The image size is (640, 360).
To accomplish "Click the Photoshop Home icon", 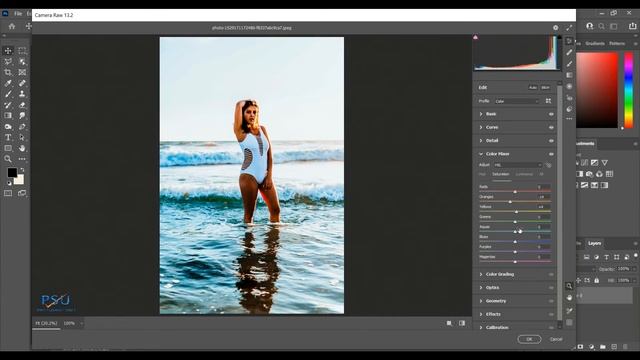I will [x=12, y=26].
